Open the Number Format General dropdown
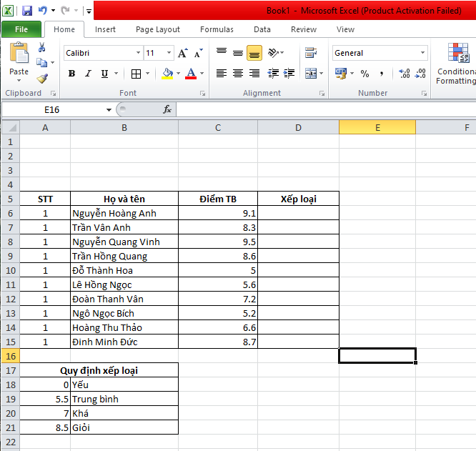Screen dimensions: 476x451 coord(422,53)
